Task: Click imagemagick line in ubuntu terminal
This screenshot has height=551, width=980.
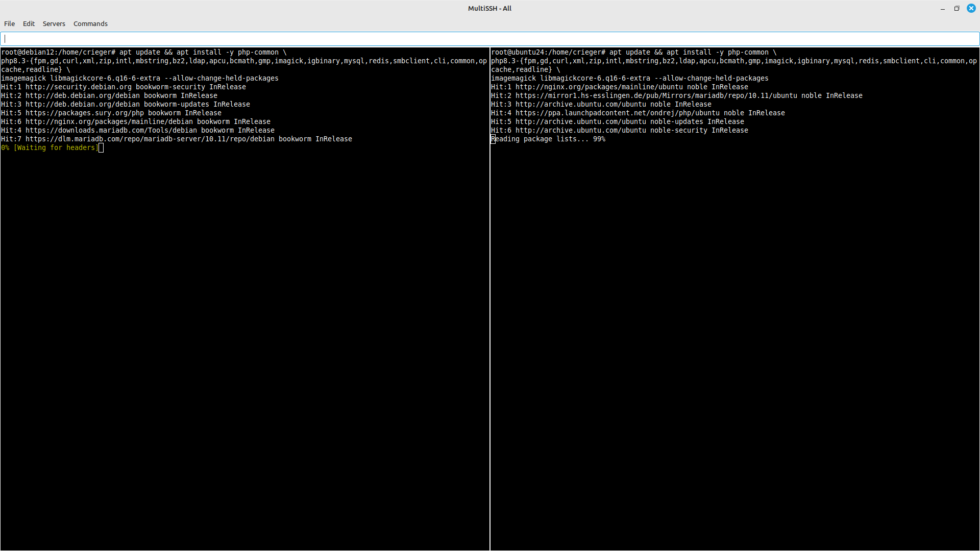Action: [x=630, y=78]
